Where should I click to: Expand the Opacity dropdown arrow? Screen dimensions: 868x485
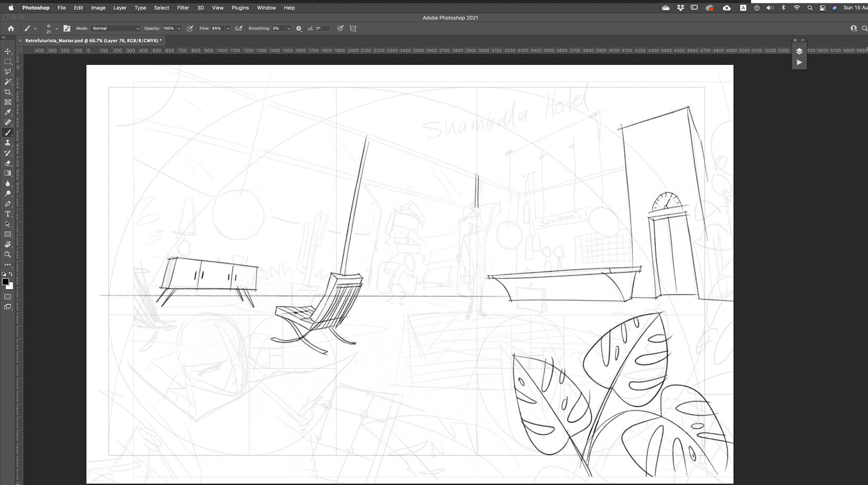(179, 28)
